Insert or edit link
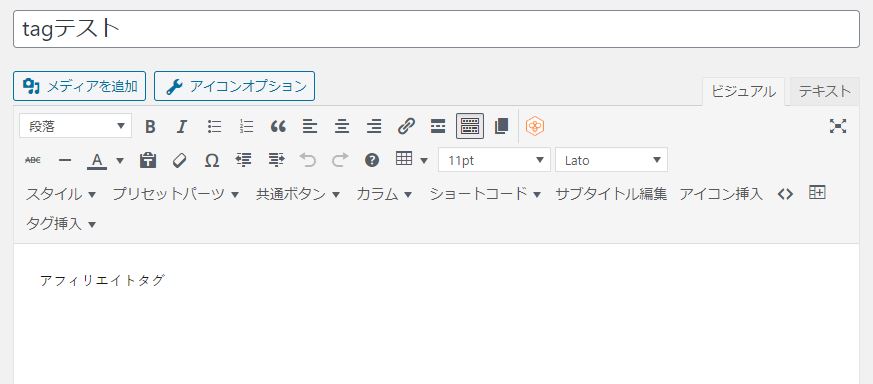This screenshot has height=384, width=873. [406, 126]
